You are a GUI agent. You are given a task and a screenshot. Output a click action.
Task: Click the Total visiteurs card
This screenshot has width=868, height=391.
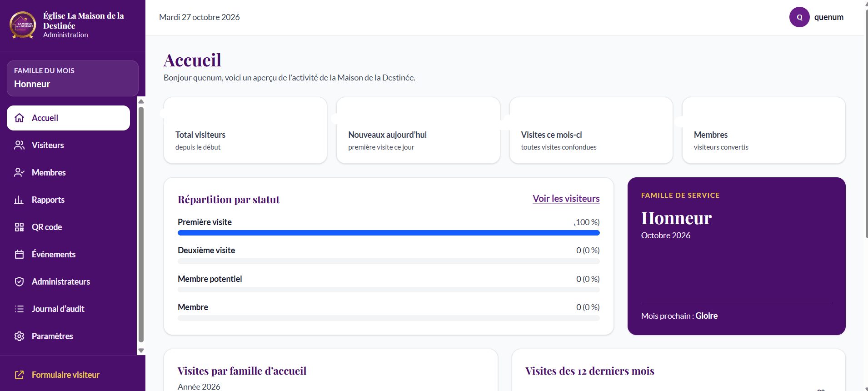click(x=245, y=130)
